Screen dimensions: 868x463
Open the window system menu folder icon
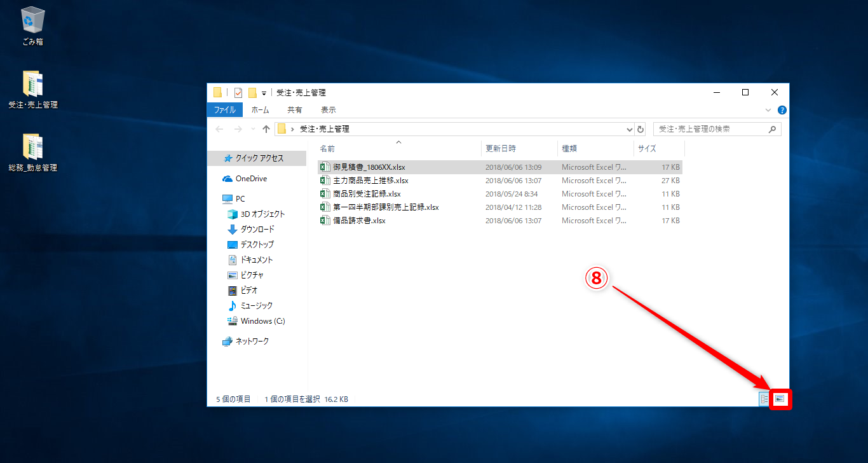(218, 92)
